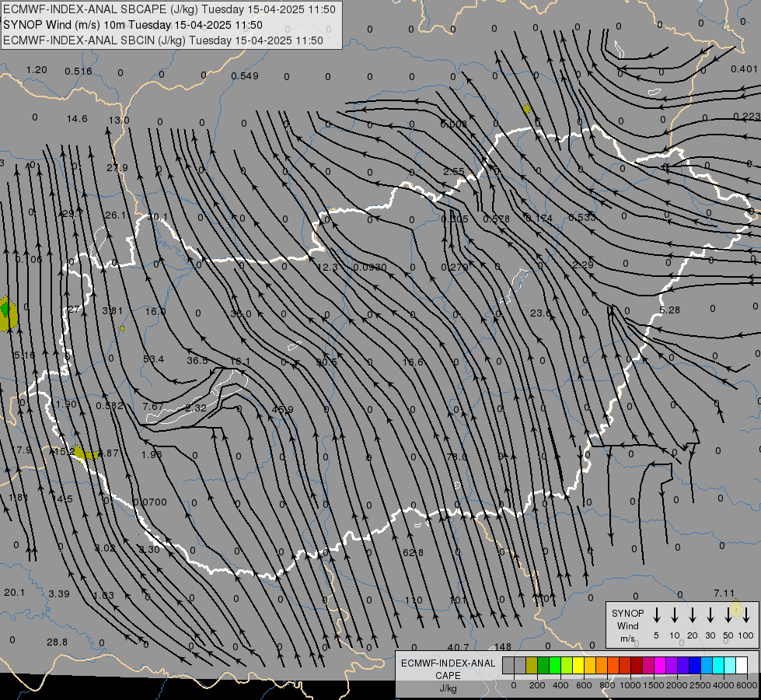Click the 45.9 value on the map
This screenshot has width=761, height=700.
point(282,410)
